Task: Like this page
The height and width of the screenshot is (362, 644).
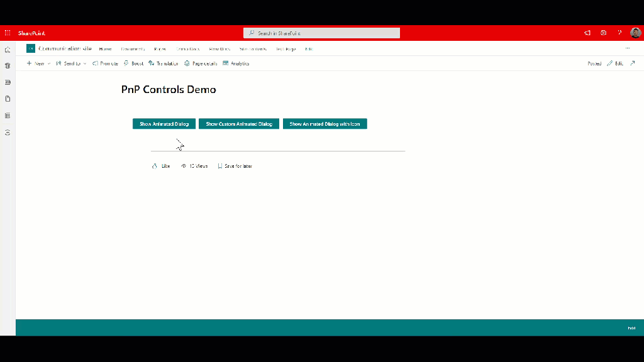Action: tap(161, 166)
